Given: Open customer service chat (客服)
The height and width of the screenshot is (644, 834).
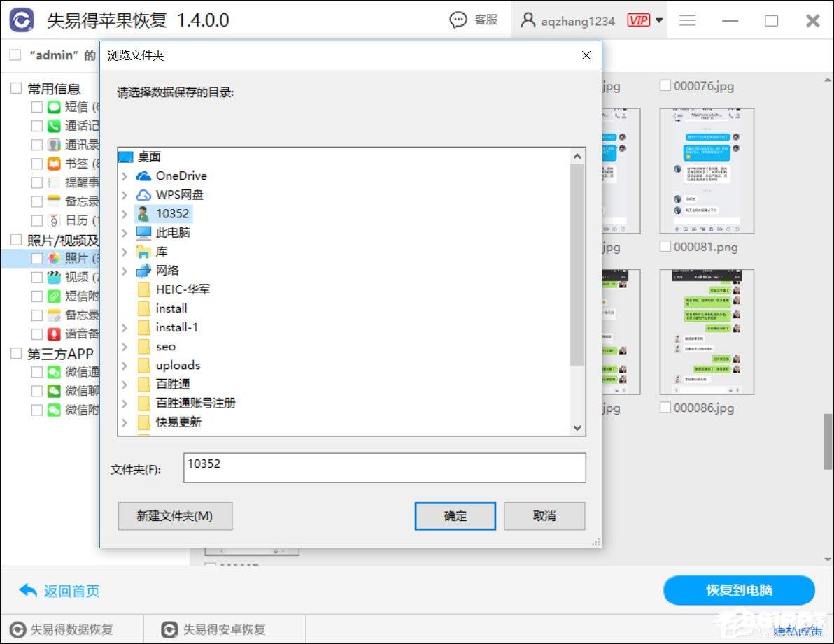Looking at the screenshot, I should [474, 20].
